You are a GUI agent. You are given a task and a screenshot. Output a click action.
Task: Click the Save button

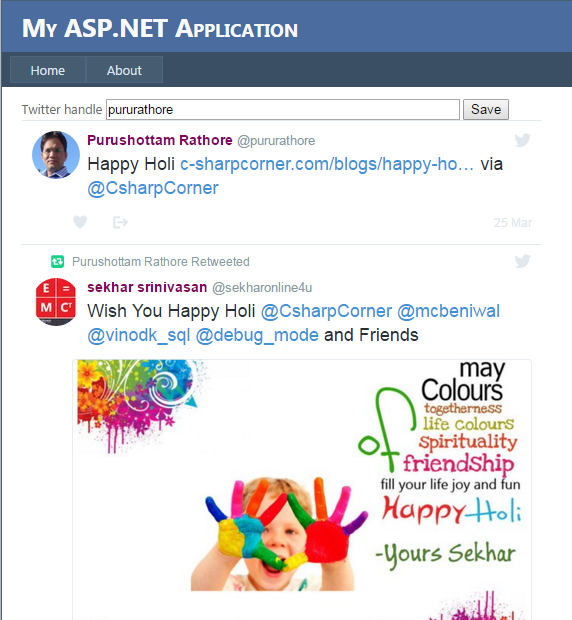tap(486, 110)
